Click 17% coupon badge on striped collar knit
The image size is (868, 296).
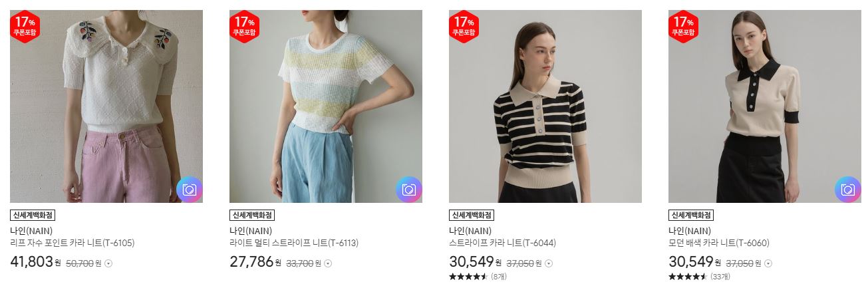(464, 27)
